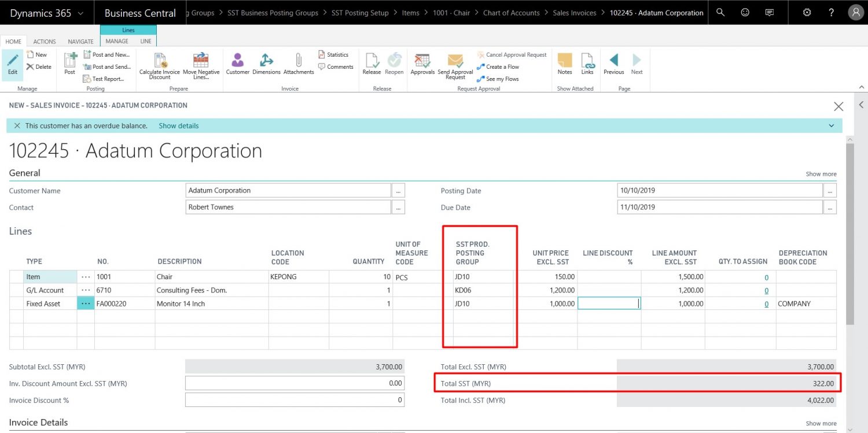
Task: Open Attachments paperclip
Action: [x=299, y=60]
